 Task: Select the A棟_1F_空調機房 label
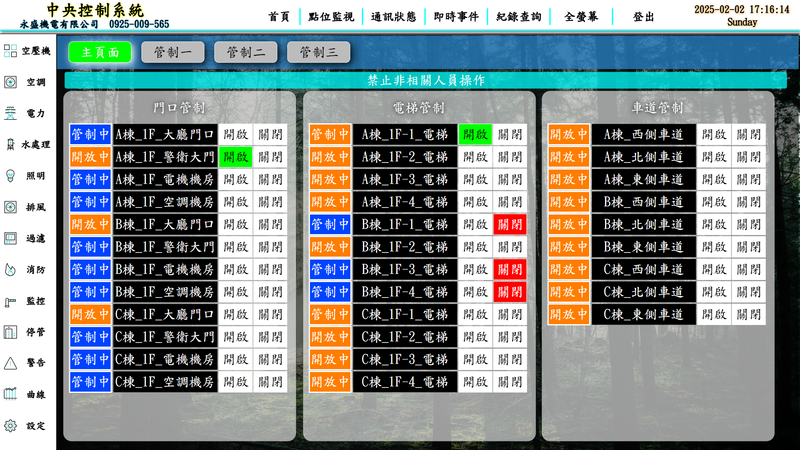(165, 202)
